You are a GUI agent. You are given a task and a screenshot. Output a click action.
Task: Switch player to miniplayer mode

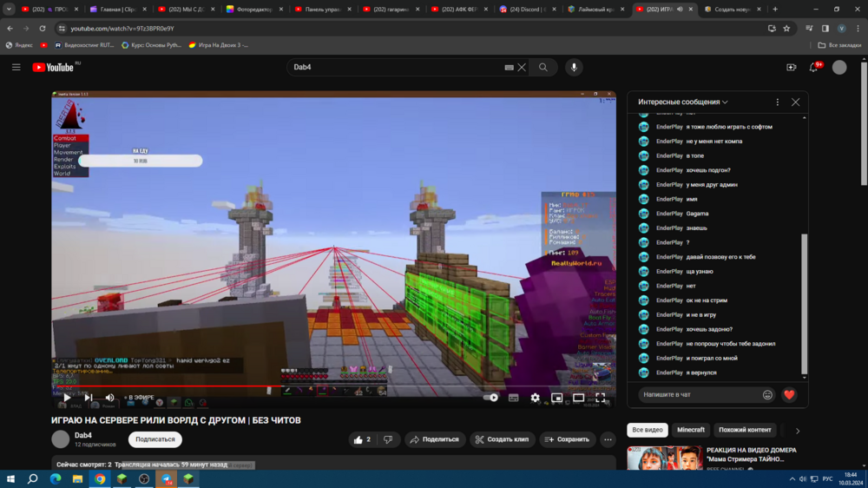point(557,398)
